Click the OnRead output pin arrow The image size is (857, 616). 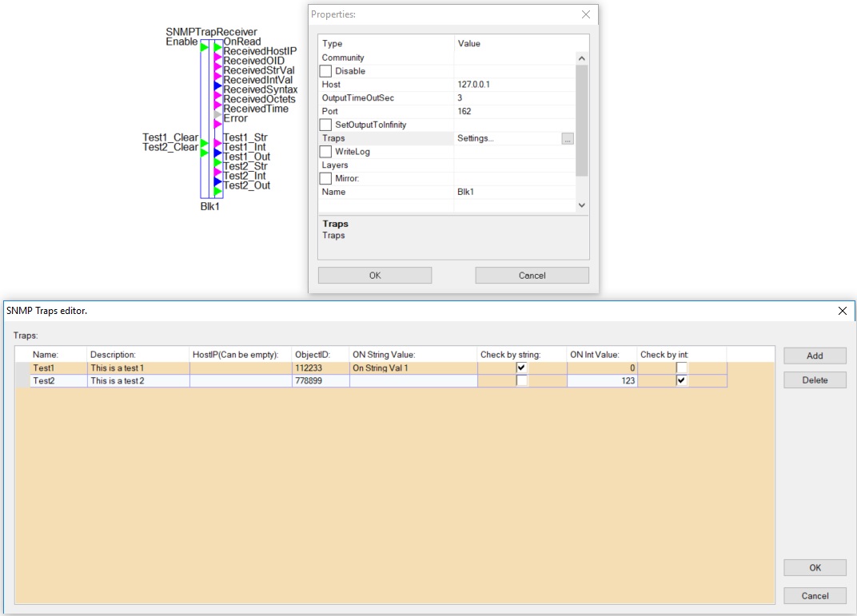[x=217, y=47]
